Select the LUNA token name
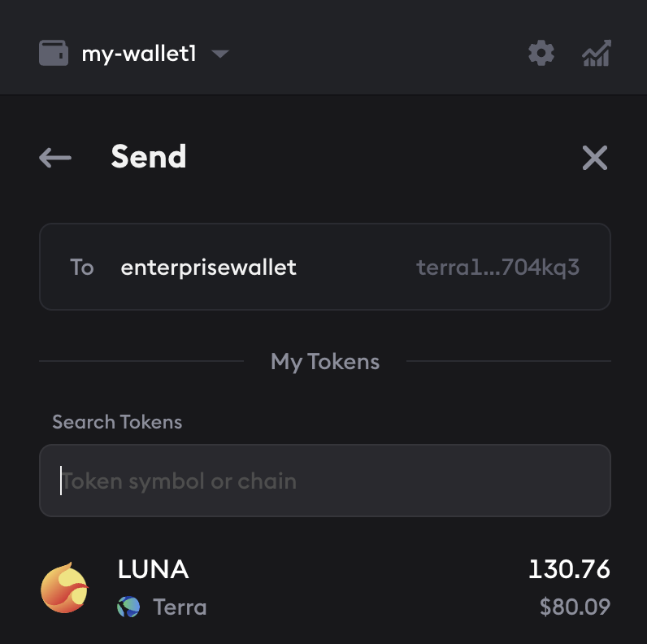 [154, 570]
